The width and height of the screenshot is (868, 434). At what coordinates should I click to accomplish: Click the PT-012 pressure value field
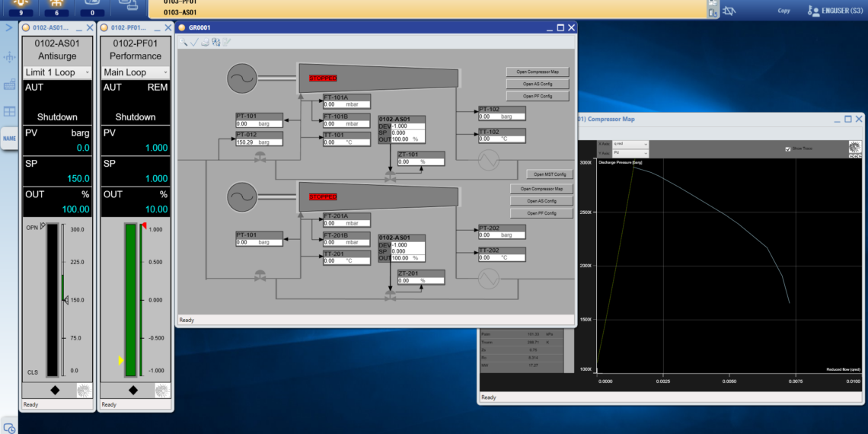pyautogui.click(x=259, y=142)
